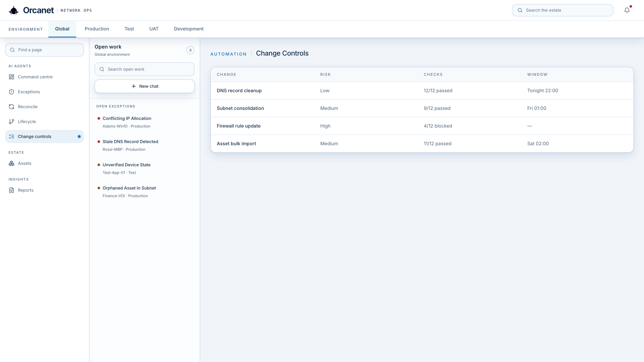Viewport: 644px width, 362px height.
Task: Click the Orcanet brand name
Action: (38, 10)
